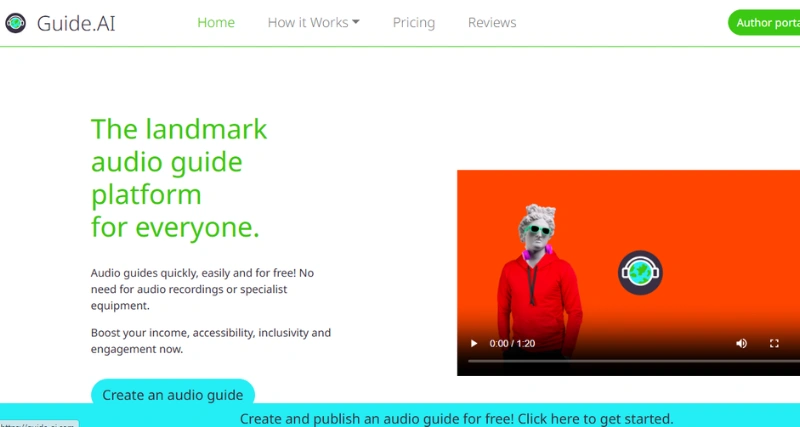The width and height of the screenshot is (800, 427).
Task: Play the promo video
Action: [473, 343]
